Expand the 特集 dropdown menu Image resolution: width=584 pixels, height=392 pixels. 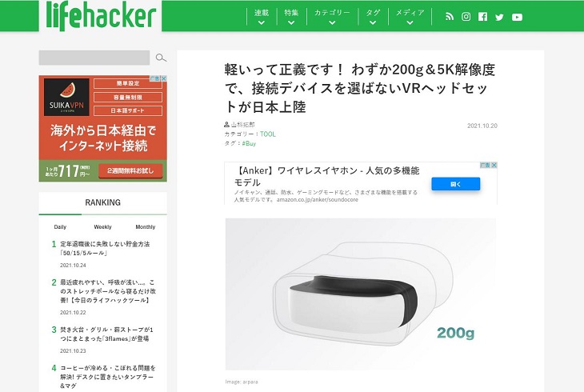click(x=291, y=17)
